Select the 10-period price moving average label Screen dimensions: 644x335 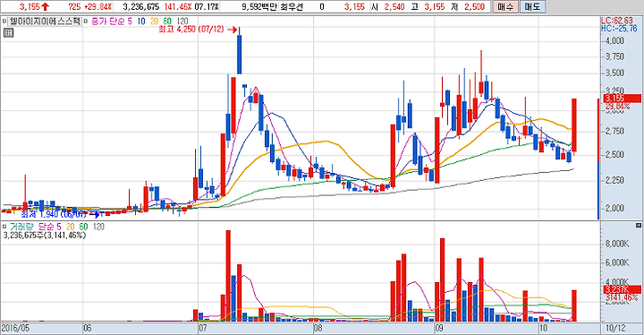pyautogui.click(x=141, y=21)
